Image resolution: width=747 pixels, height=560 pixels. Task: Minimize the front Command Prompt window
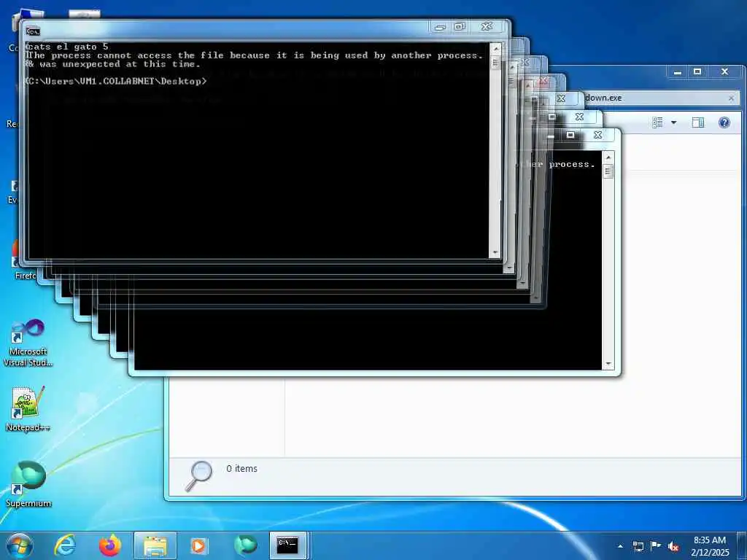(x=440, y=27)
